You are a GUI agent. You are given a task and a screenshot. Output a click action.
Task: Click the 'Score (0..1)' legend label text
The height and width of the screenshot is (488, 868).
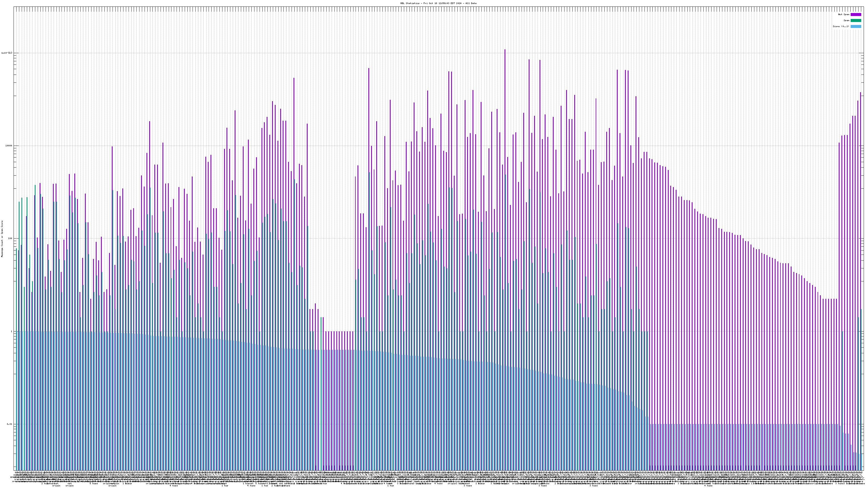click(x=841, y=26)
